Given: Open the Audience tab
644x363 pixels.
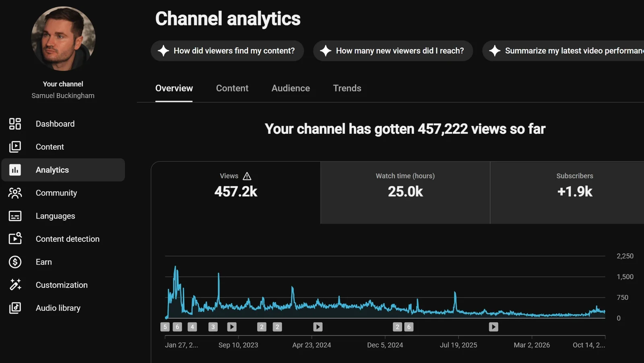Looking at the screenshot, I should 291,88.
